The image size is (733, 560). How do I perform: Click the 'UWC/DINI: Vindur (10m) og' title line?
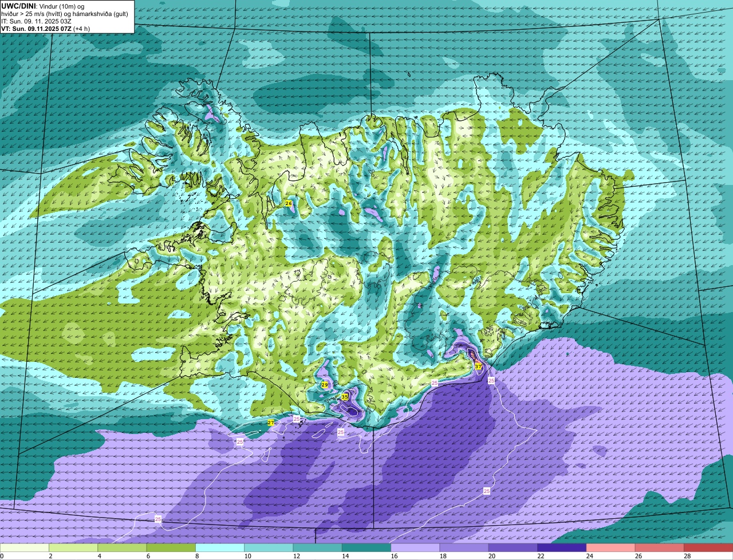pyautogui.click(x=43, y=6)
